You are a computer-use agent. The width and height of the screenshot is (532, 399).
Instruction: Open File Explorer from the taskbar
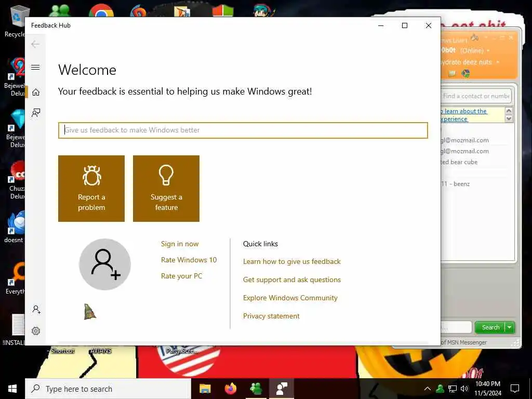[205, 389]
